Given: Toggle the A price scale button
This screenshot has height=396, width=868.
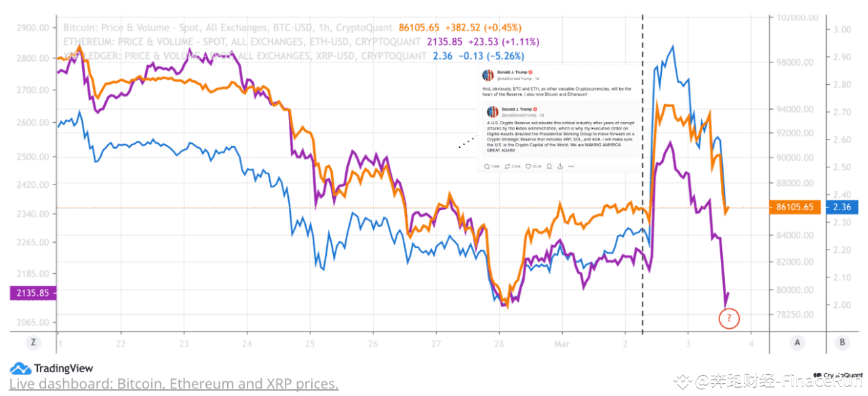Looking at the screenshot, I should pos(797,342).
